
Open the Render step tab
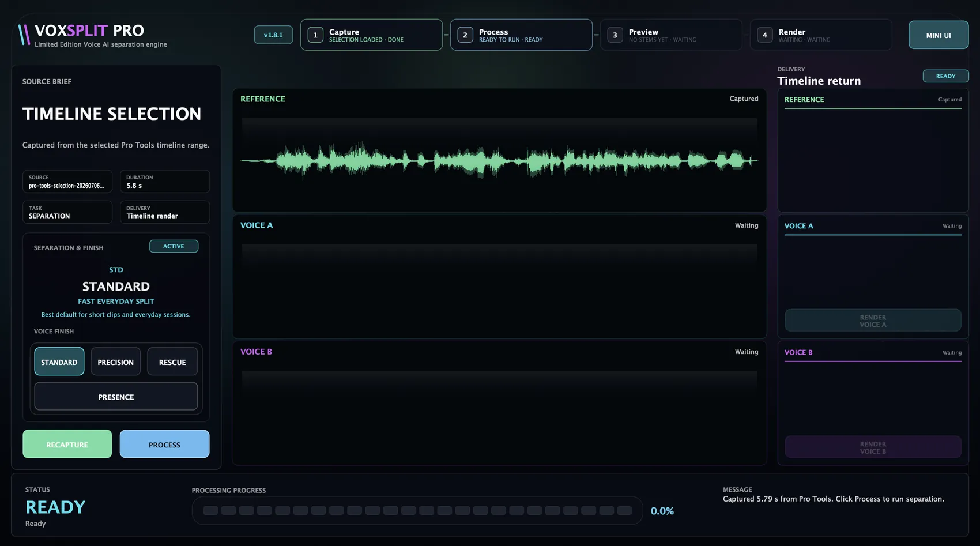pyautogui.click(x=821, y=35)
